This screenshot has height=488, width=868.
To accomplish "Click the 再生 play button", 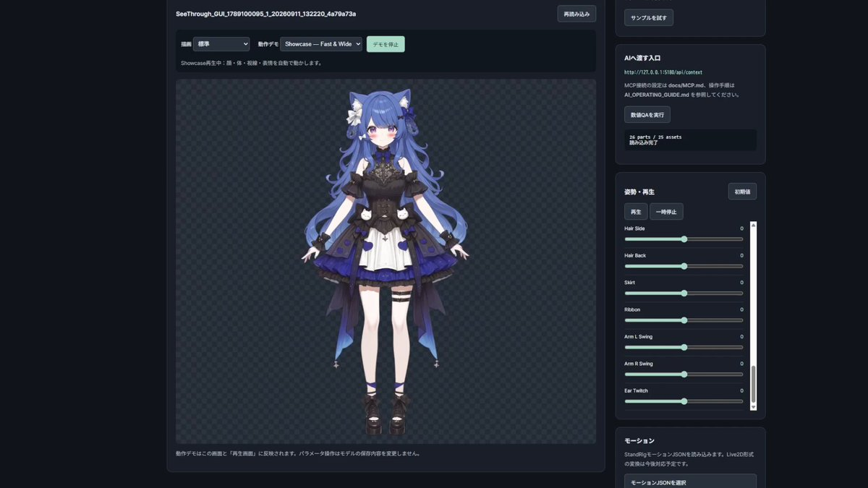I will coord(636,212).
